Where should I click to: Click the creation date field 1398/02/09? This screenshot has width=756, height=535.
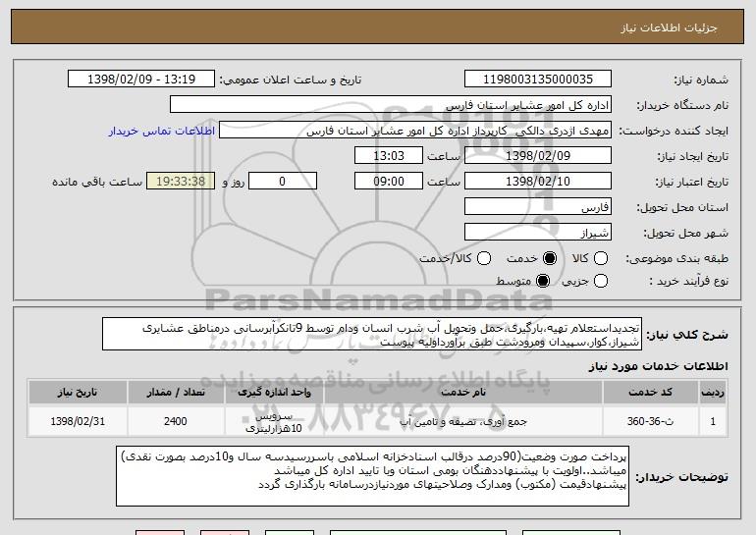click(x=538, y=156)
